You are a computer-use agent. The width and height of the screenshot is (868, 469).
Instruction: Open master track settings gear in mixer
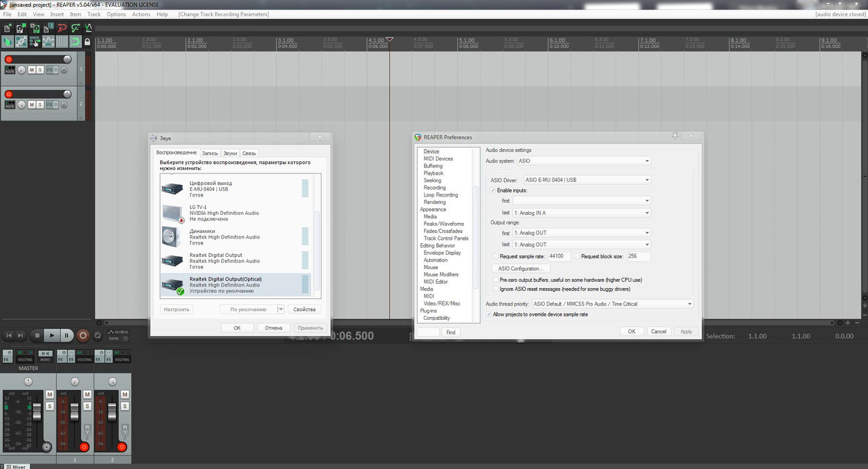point(47,447)
